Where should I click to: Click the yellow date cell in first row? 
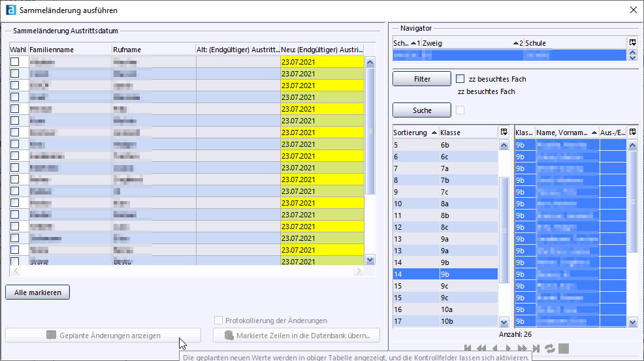click(321, 62)
